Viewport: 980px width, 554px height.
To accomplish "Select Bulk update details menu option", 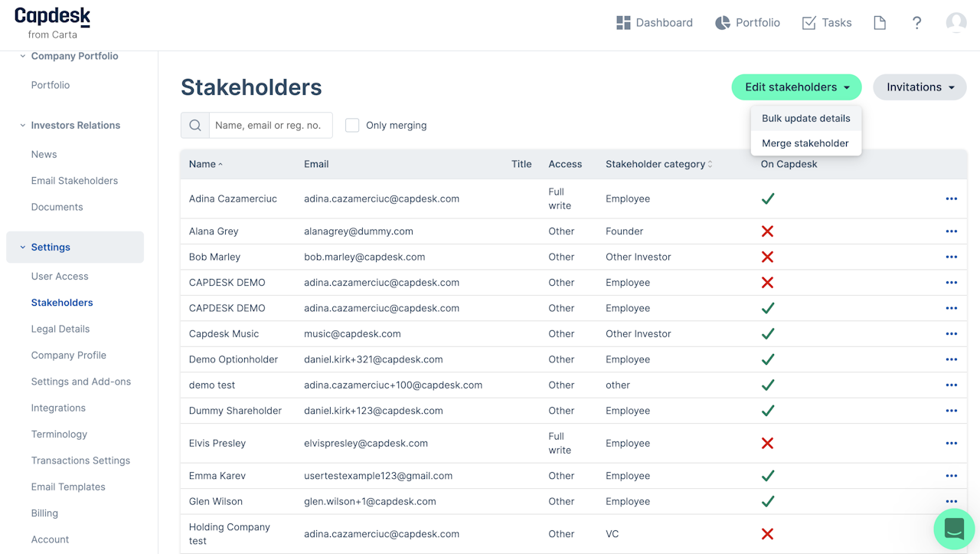I will (805, 119).
